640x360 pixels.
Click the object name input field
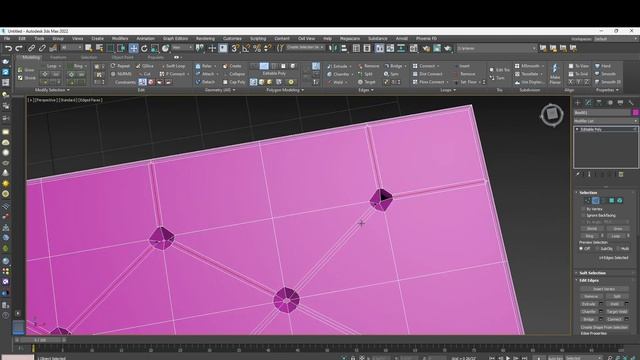(602, 113)
